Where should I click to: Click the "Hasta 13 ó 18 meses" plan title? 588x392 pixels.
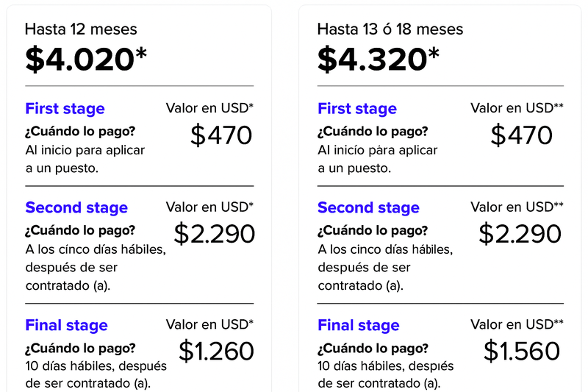390,29
